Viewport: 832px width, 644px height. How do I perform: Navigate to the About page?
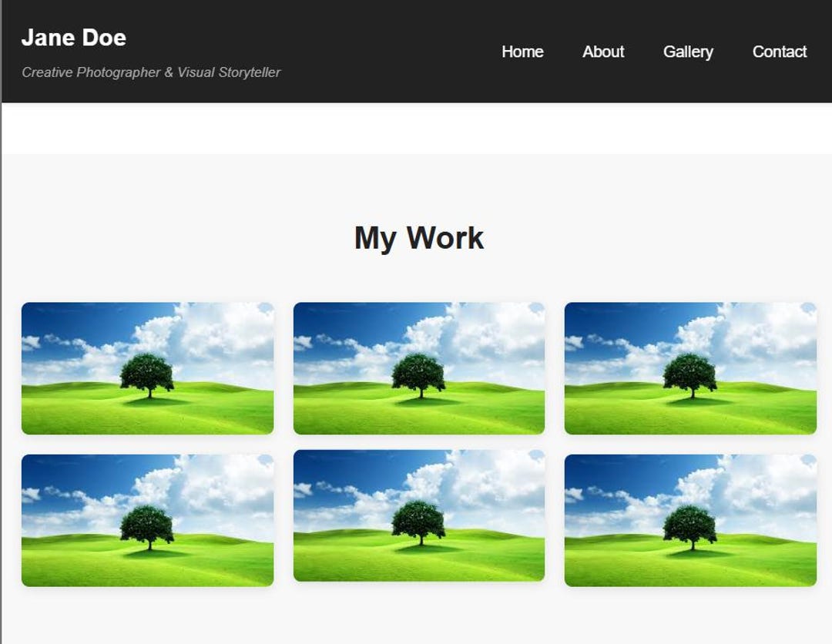tap(603, 52)
